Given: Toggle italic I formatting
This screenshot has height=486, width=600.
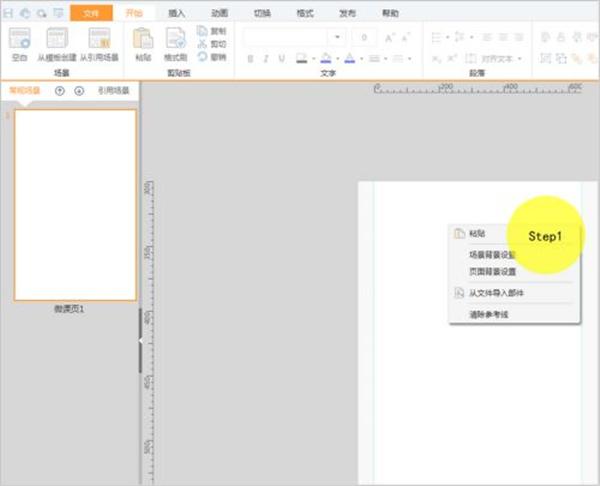Looking at the screenshot, I should (266, 59).
